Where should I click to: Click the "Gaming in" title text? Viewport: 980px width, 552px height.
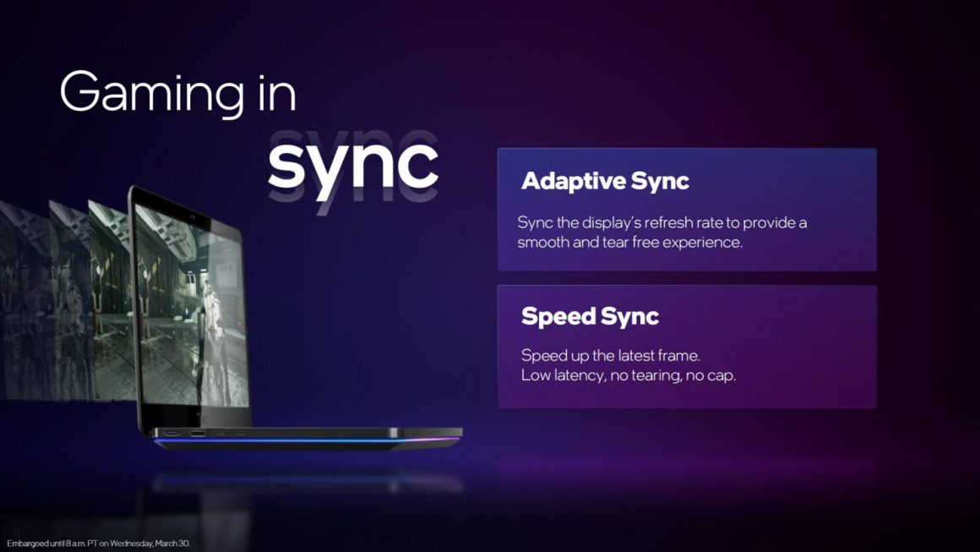pyautogui.click(x=178, y=92)
